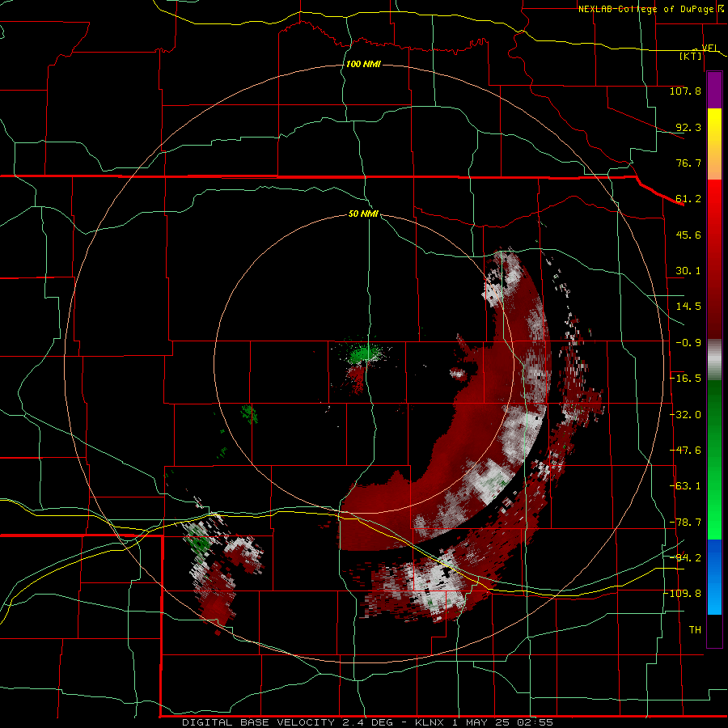Image resolution: width=728 pixels, height=728 pixels.
Task: Select the 92.3 legend value
Action: [x=688, y=127]
